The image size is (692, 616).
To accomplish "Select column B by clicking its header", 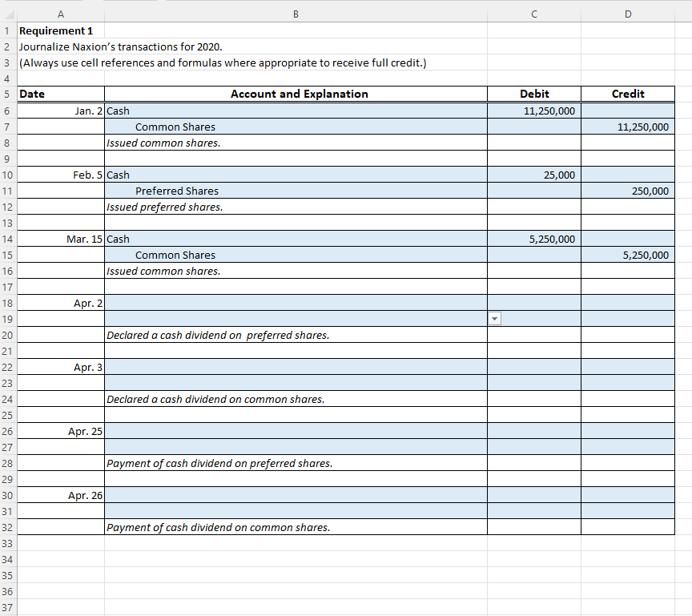I will click(x=296, y=14).
